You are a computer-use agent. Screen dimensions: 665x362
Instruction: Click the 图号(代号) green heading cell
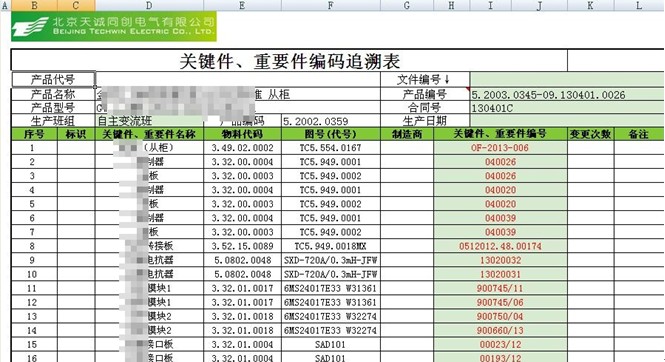click(331, 134)
